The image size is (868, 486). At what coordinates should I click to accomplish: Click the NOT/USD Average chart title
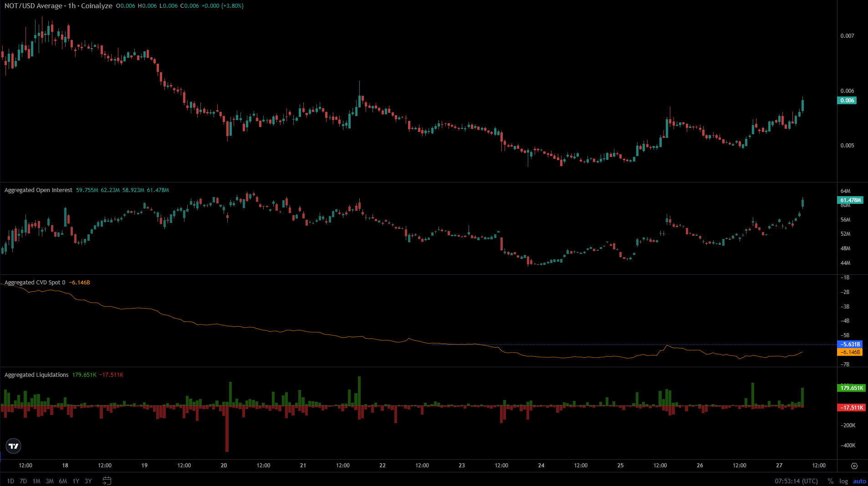(x=58, y=6)
